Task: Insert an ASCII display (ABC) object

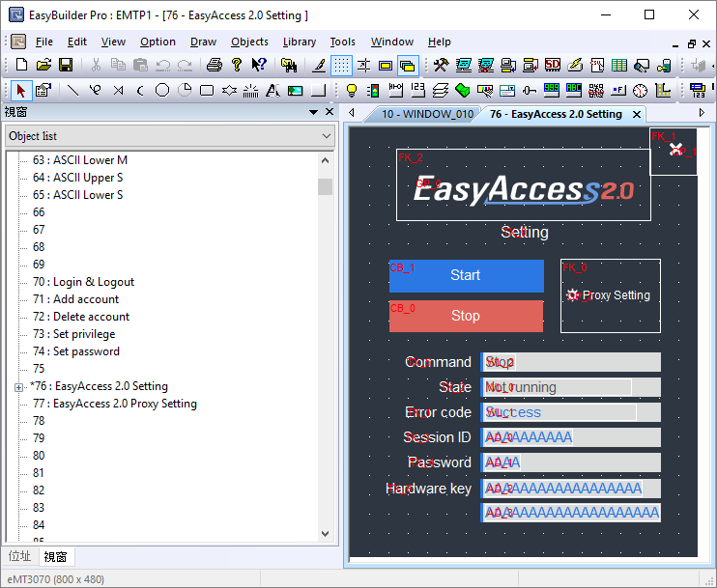Action: pos(574,91)
